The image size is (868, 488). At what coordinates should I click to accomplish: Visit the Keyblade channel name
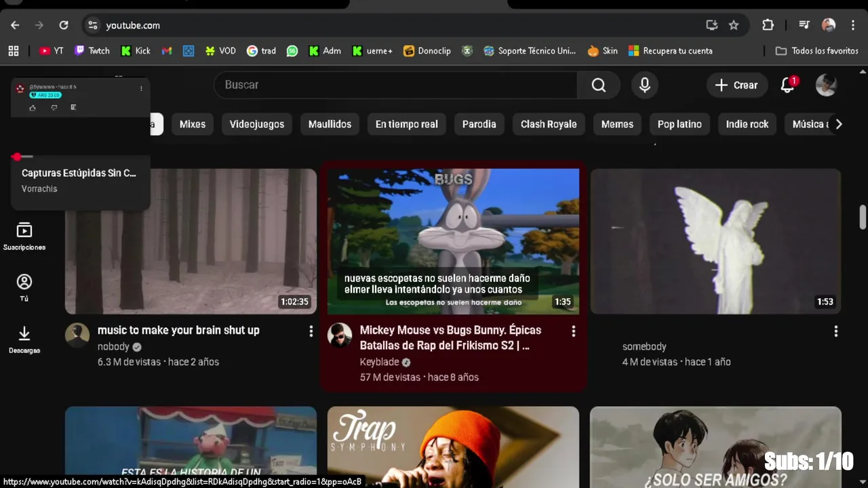click(379, 362)
